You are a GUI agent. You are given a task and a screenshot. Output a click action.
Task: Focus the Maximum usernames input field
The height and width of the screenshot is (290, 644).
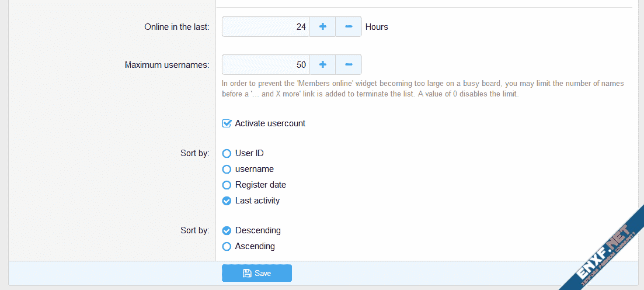click(266, 64)
